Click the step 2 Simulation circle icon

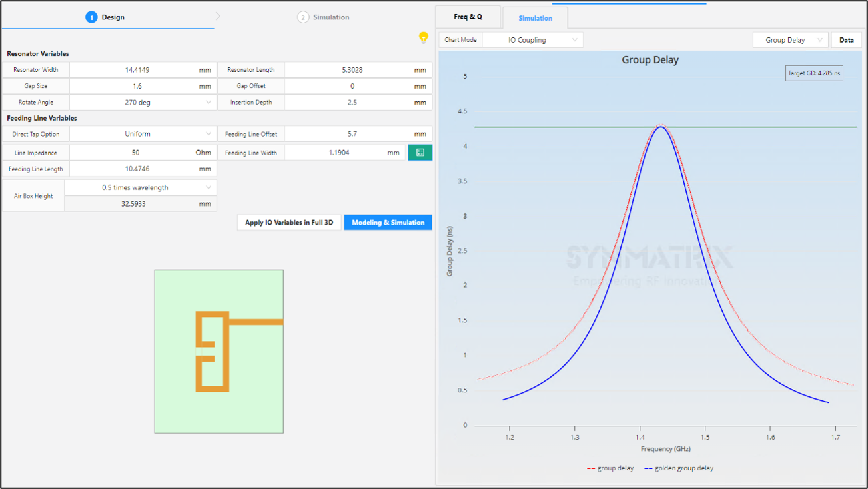click(303, 17)
